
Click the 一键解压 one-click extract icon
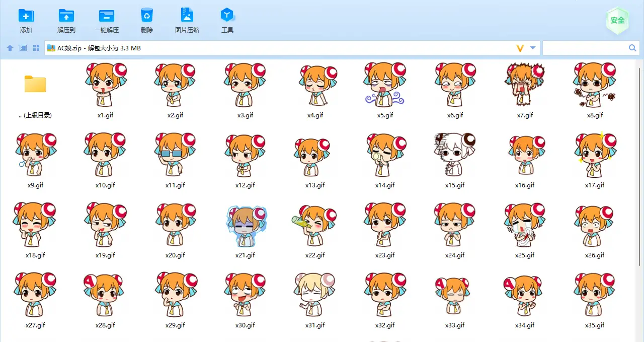coord(106,16)
